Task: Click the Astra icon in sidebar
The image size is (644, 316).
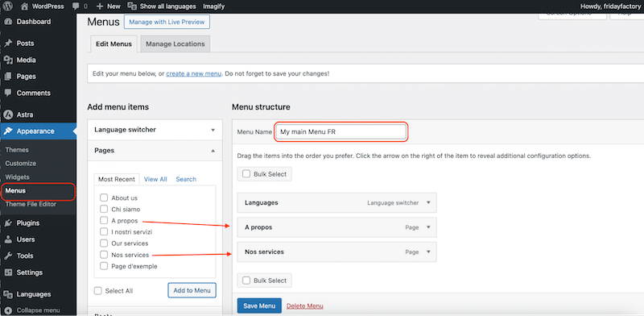Action: click(8, 114)
